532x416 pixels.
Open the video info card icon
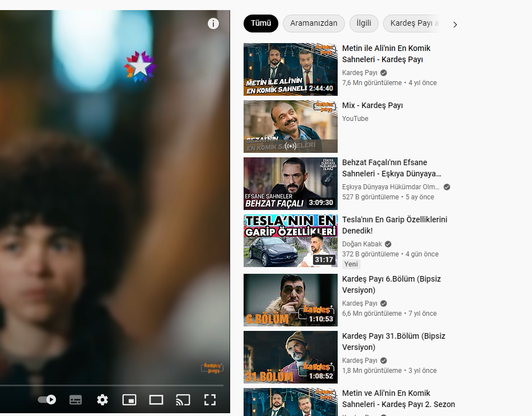(x=213, y=24)
